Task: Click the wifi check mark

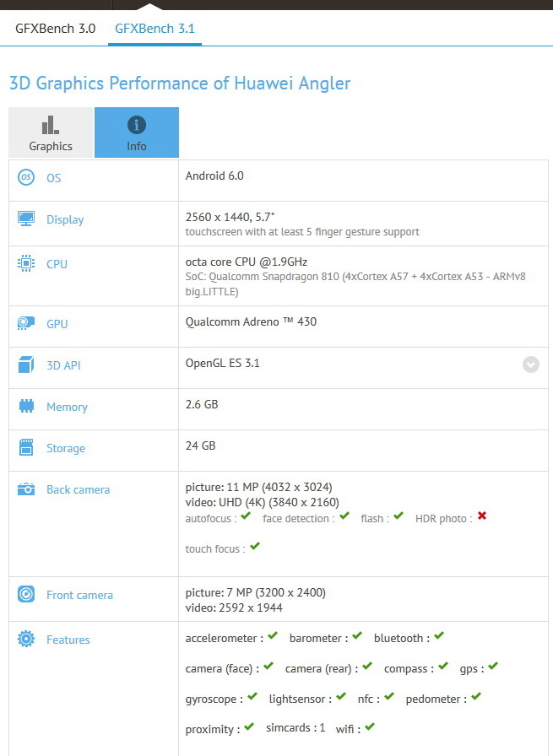Action: tap(370, 726)
